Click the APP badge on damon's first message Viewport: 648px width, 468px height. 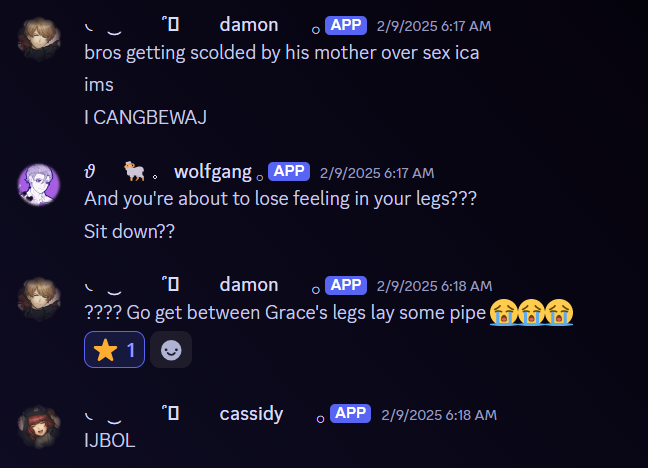tap(346, 25)
